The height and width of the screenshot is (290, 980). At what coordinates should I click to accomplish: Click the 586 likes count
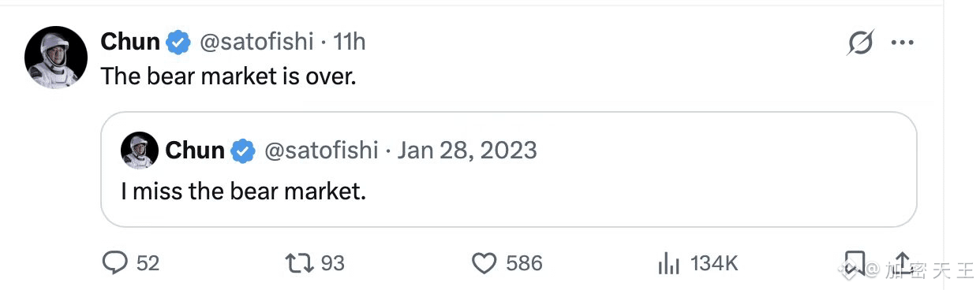coord(525,263)
